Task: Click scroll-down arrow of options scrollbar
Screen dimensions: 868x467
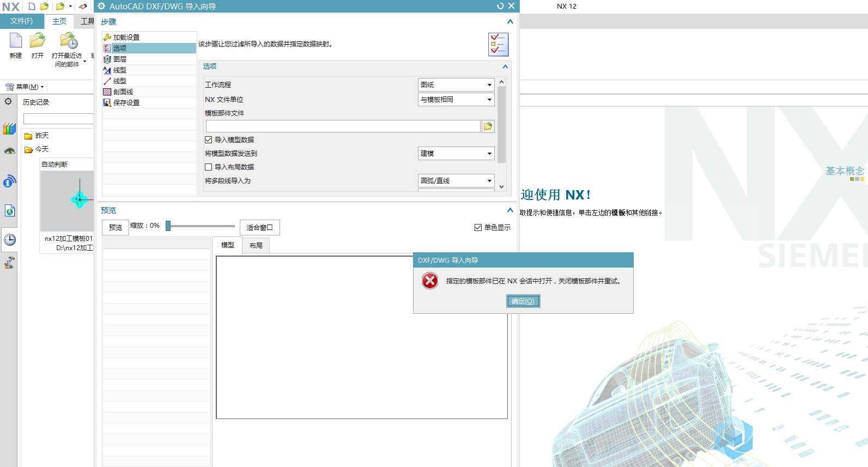Action: [502, 187]
